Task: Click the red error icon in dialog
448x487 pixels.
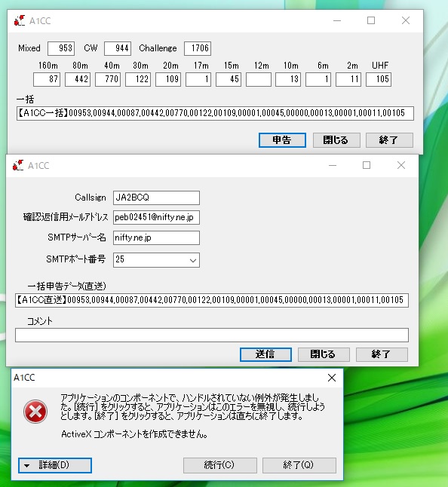Action: tap(35, 412)
